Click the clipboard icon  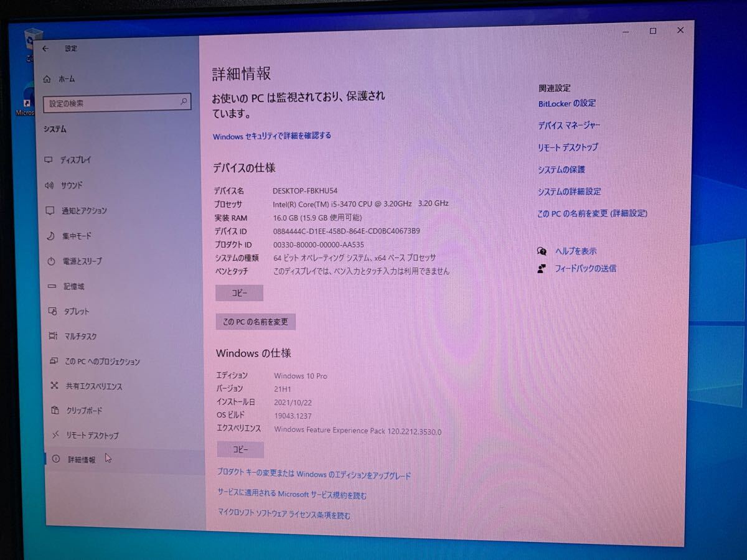click(55, 410)
